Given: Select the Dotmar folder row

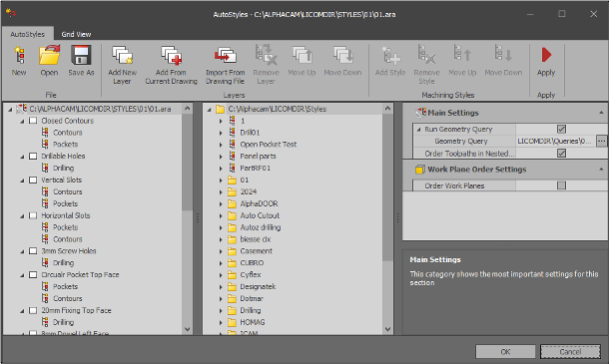Looking at the screenshot, I should point(252,298).
